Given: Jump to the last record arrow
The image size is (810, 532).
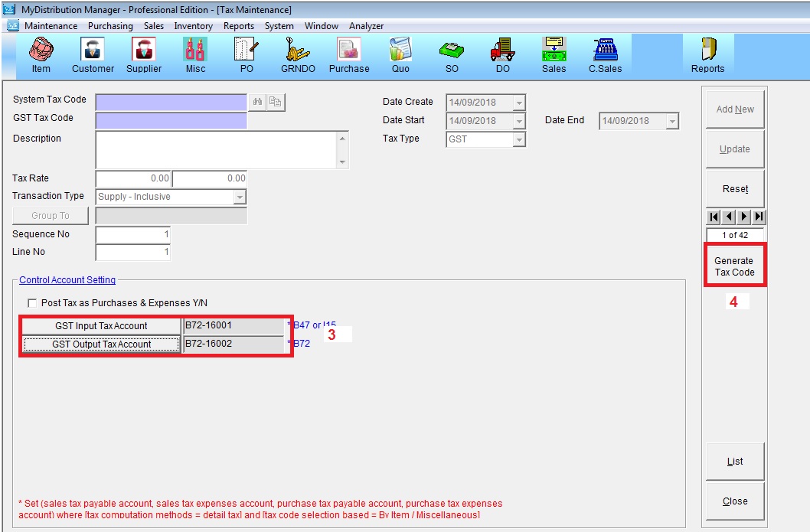Looking at the screenshot, I should point(759,217).
